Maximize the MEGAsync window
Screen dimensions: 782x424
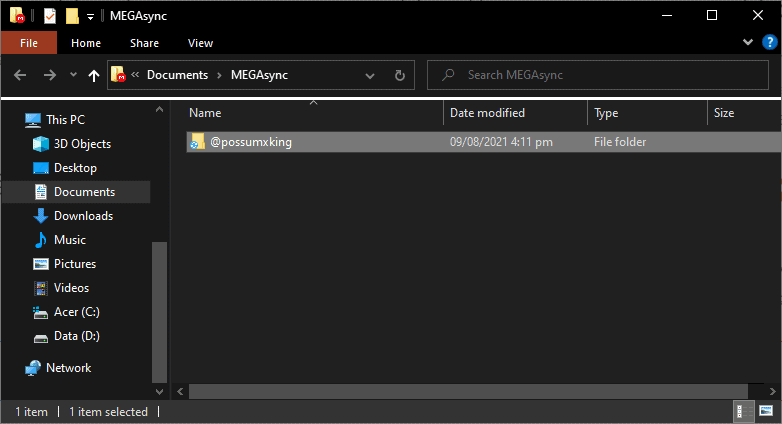(x=712, y=15)
